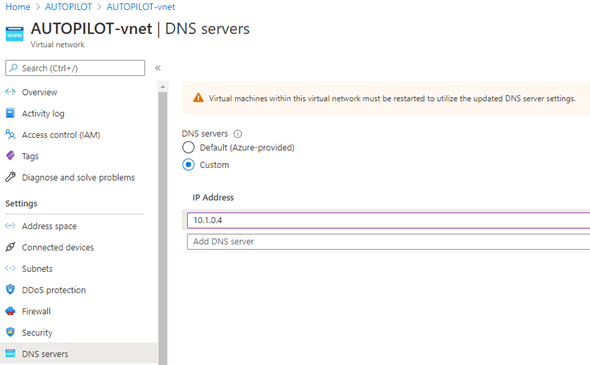This screenshot has width=590, height=365.
Task: Click the Add DNS server input field
Action: 388,242
